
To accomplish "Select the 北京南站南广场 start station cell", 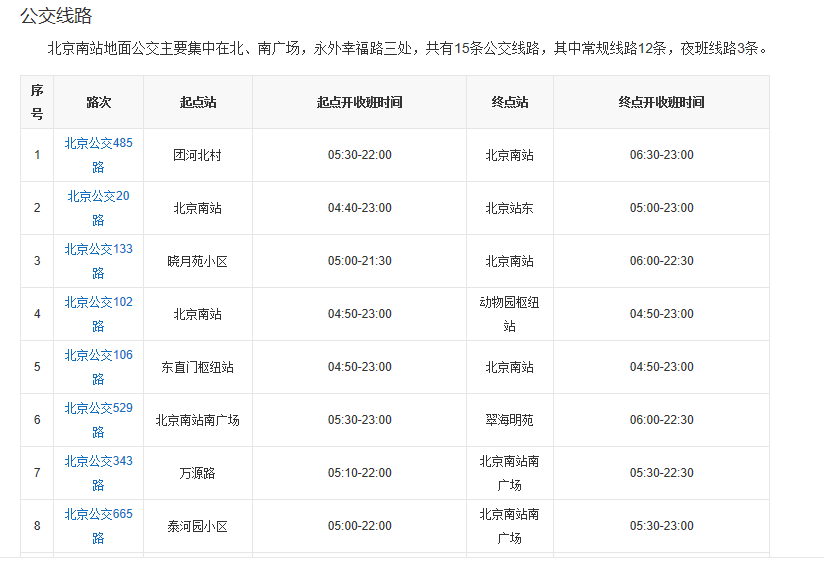I will pos(198,420).
